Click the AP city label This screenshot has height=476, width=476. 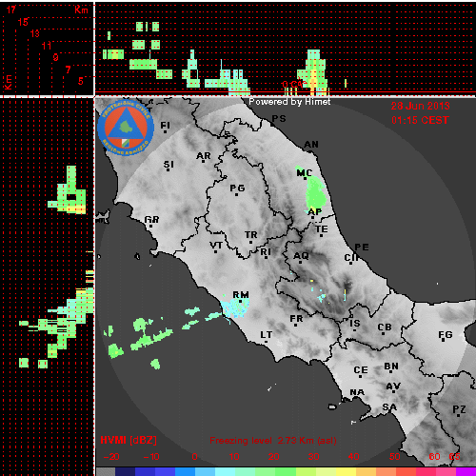(x=315, y=211)
